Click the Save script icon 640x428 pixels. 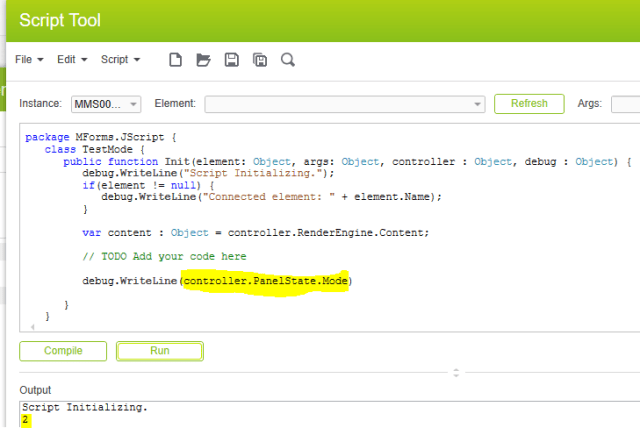(232, 60)
